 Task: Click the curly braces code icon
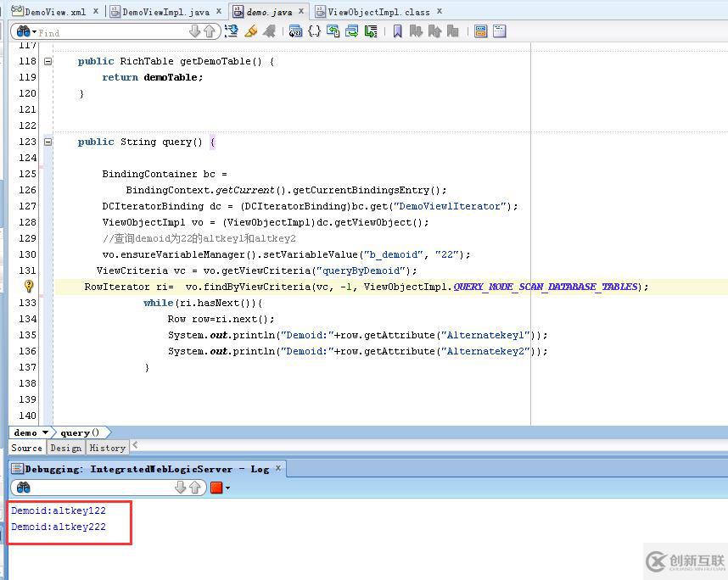click(314, 31)
